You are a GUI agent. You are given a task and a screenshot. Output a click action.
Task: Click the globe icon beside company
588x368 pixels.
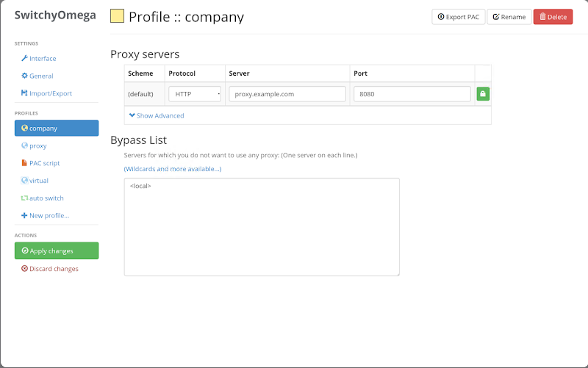[x=24, y=128]
